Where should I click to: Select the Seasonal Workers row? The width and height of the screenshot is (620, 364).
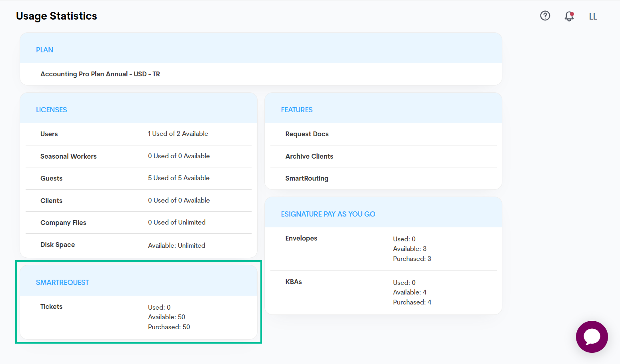[68, 156]
